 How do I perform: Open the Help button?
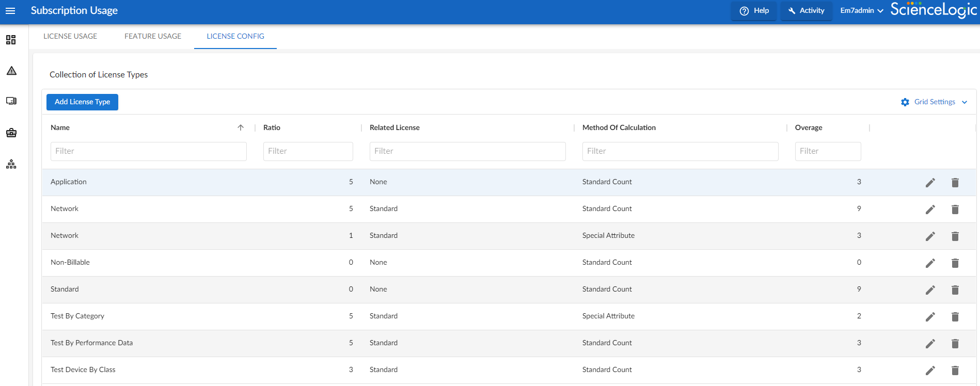tap(754, 11)
